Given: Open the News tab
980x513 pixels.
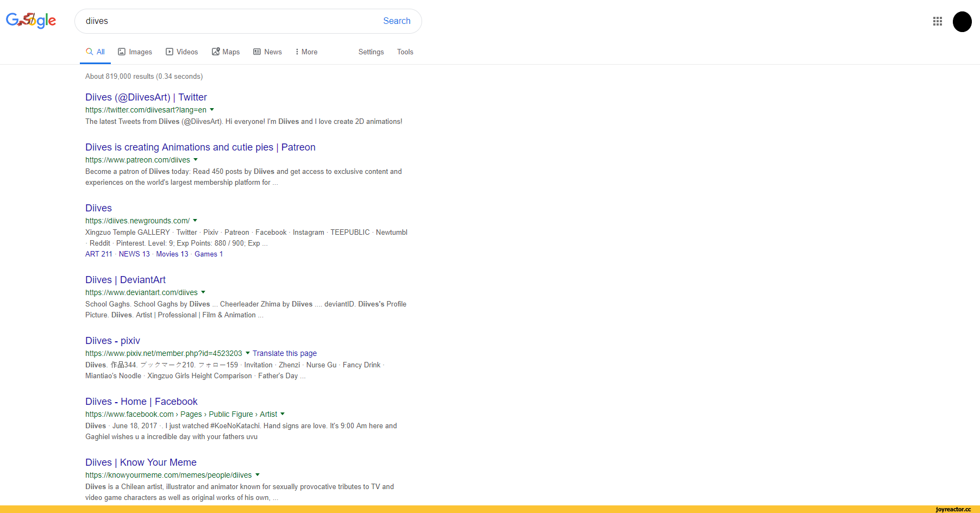Looking at the screenshot, I should point(268,52).
